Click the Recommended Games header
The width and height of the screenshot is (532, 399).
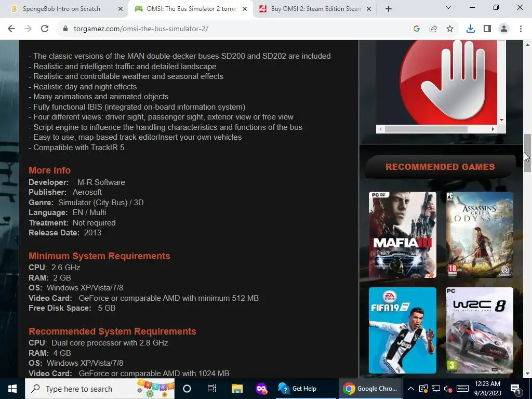coord(440,167)
